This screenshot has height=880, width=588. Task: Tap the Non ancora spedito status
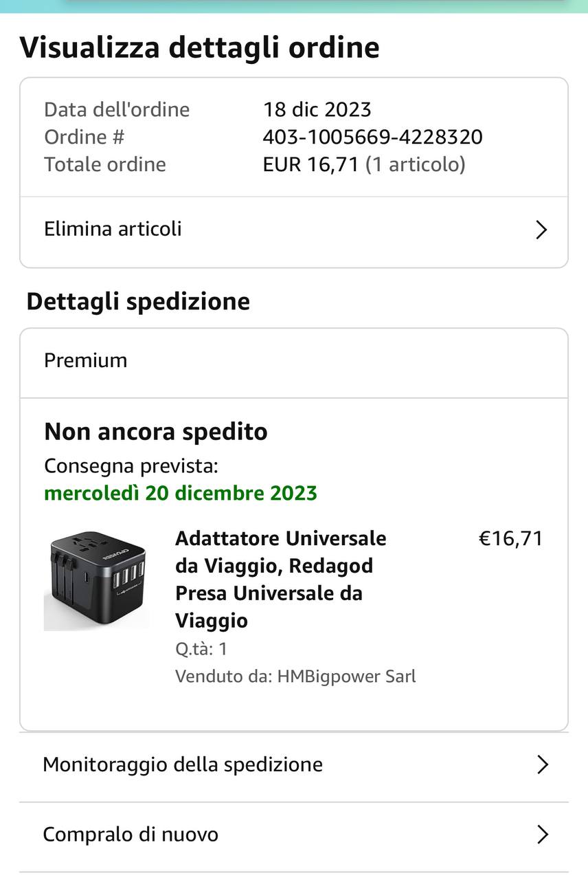[x=156, y=432]
